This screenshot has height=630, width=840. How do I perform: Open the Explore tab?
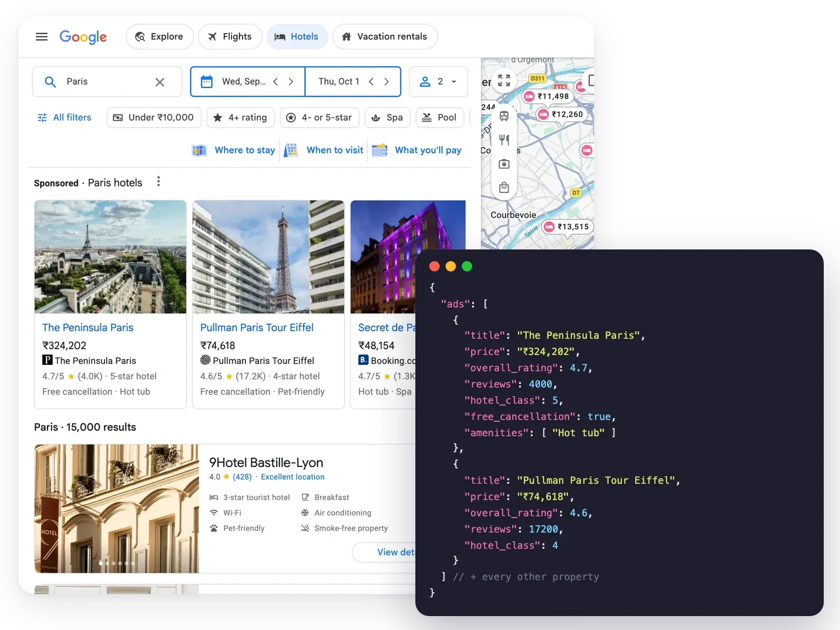[160, 37]
